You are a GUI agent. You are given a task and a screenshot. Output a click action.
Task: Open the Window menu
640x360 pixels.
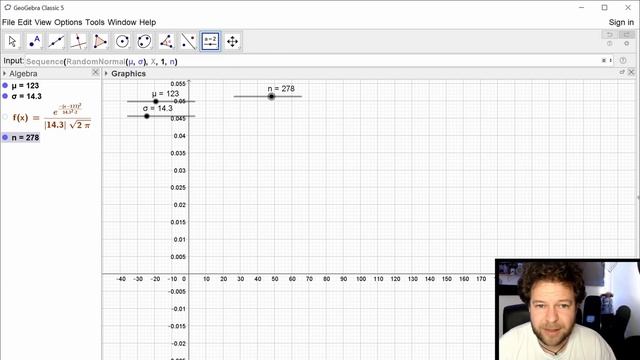pos(122,22)
